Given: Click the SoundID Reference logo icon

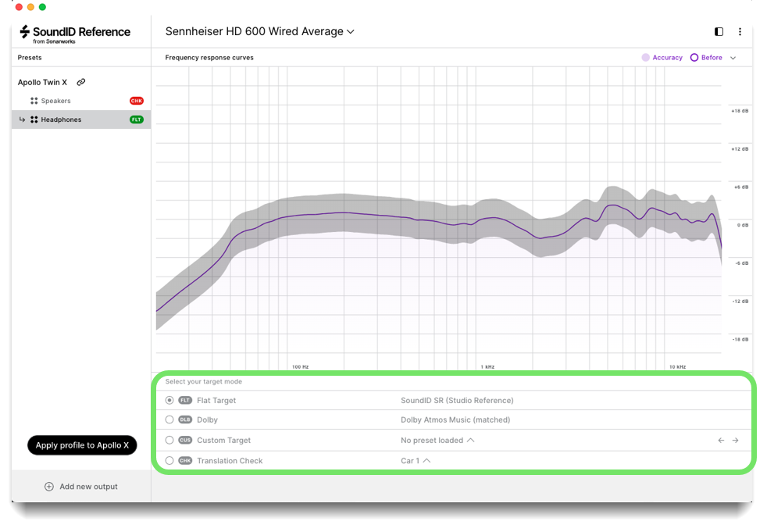Looking at the screenshot, I should [x=24, y=32].
